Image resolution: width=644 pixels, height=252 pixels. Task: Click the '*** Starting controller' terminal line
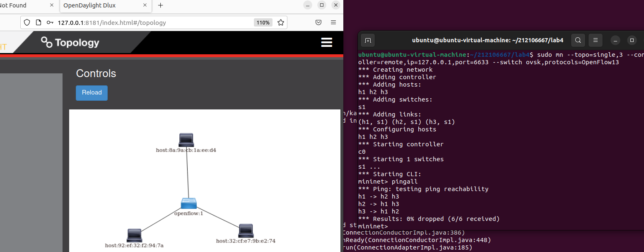click(400, 144)
